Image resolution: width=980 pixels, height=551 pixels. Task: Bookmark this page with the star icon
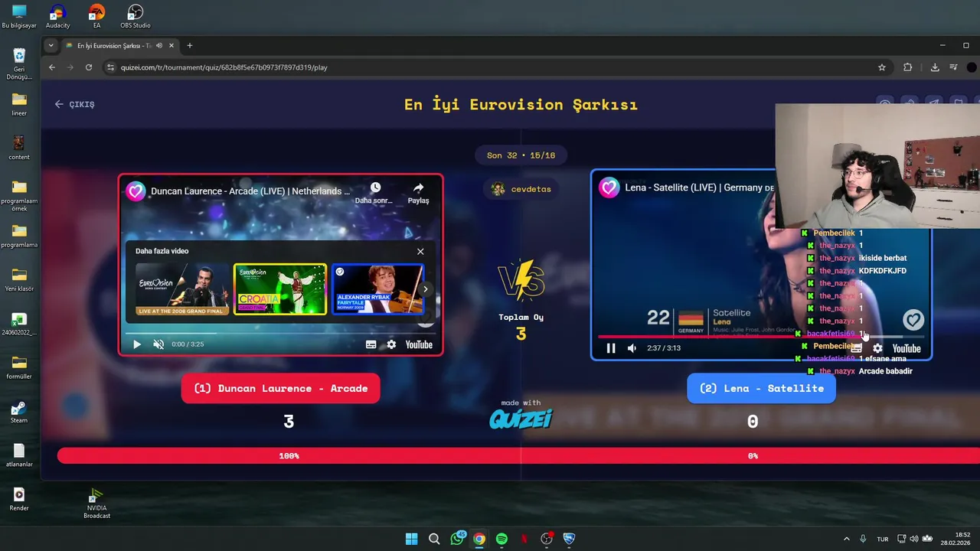click(x=882, y=67)
